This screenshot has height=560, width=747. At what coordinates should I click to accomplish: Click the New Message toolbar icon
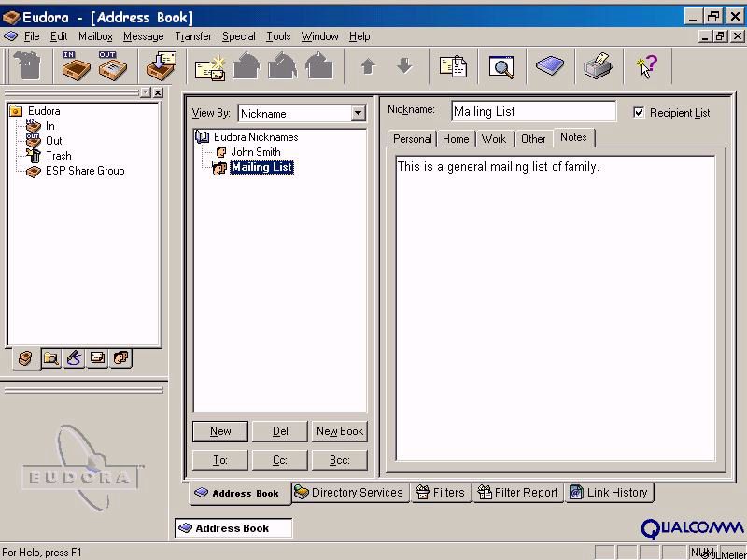tap(210, 66)
